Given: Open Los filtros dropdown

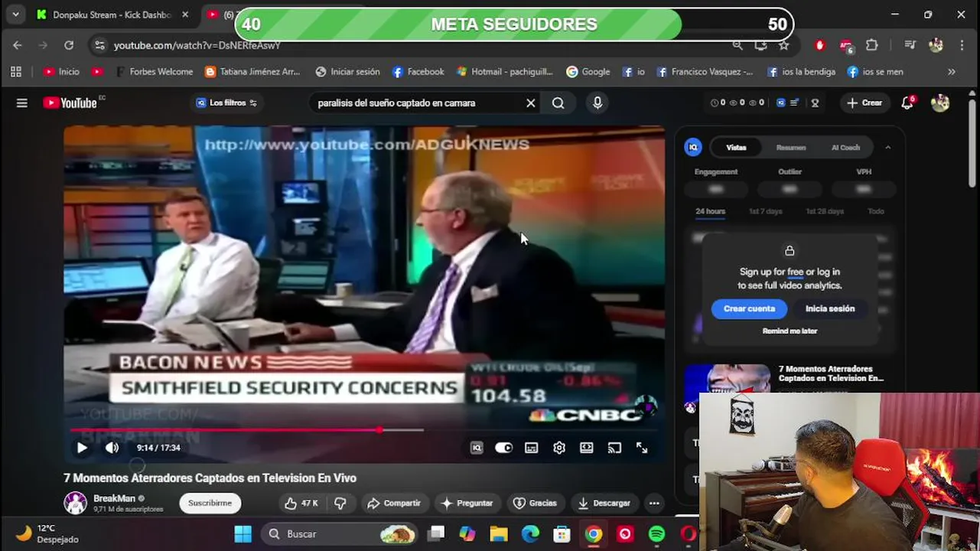Looking at the screenshot, I should coord(226,103).
